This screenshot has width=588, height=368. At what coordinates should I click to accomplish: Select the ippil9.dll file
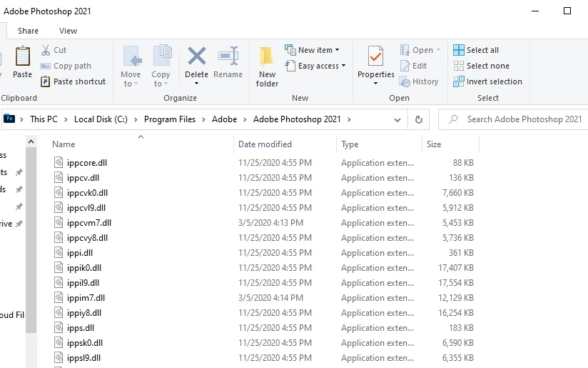(x=83, y=283)
